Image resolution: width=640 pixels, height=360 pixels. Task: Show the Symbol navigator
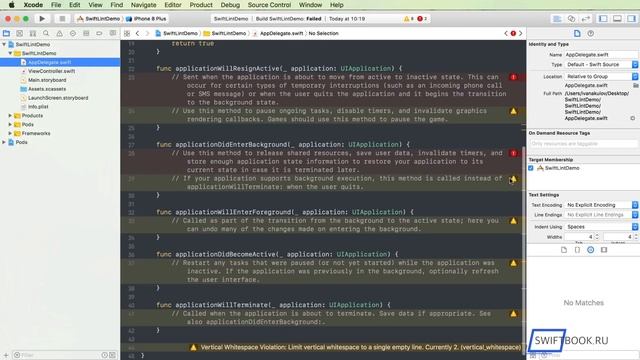(x=33, y=33)
